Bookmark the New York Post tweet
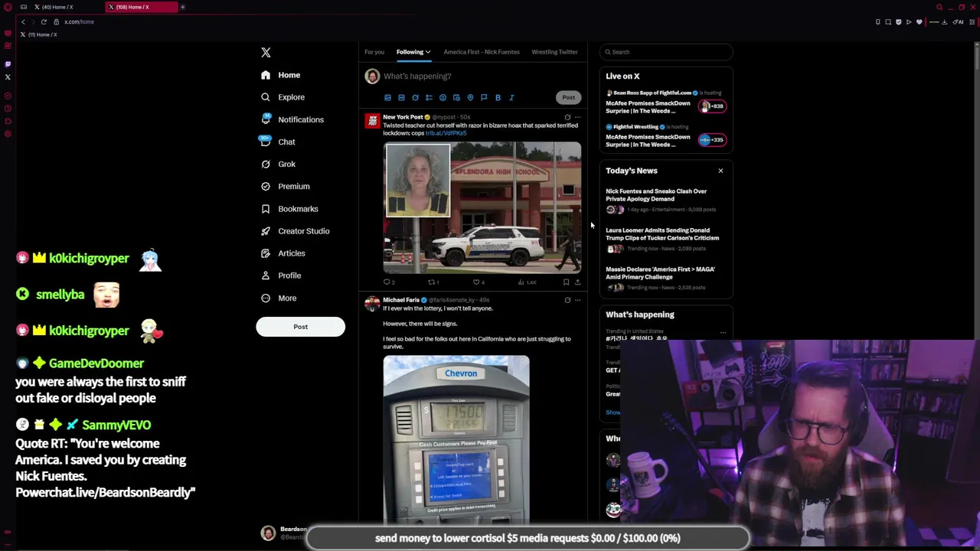The height and width of the screenshot is (551, 980). (566, 282)
